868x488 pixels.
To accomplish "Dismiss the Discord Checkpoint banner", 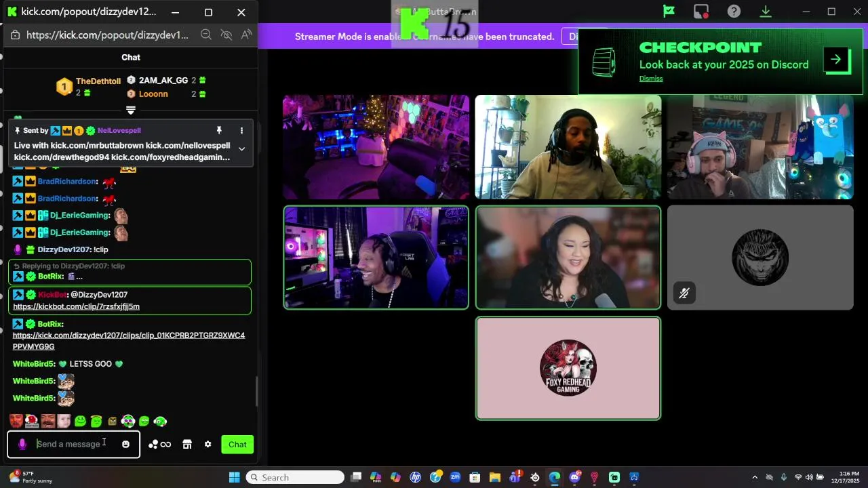I will 651,79.
